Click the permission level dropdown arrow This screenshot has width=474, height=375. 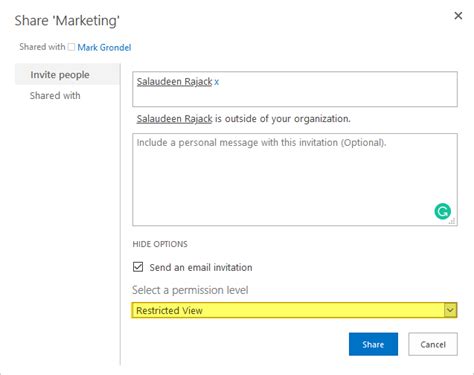tap(450, 310)
